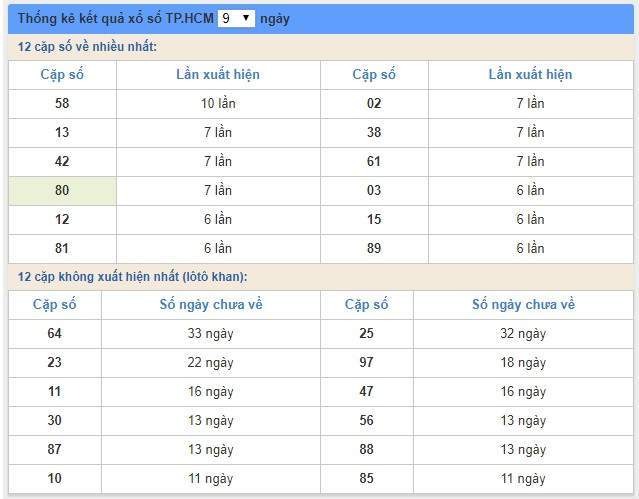Click the highlighted pair number 80
639x499 pixels.
tap(62, 190)
